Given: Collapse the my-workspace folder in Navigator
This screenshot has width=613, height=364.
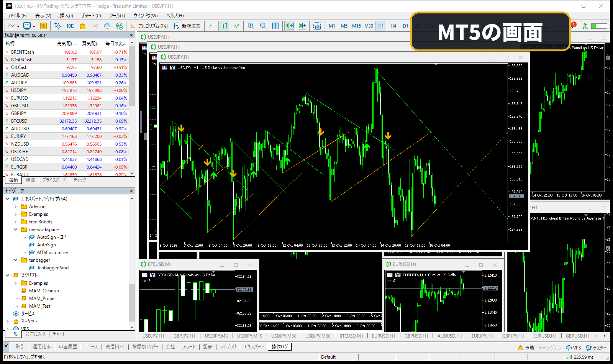Looking at the screenshot, I should tap(16, 230).
